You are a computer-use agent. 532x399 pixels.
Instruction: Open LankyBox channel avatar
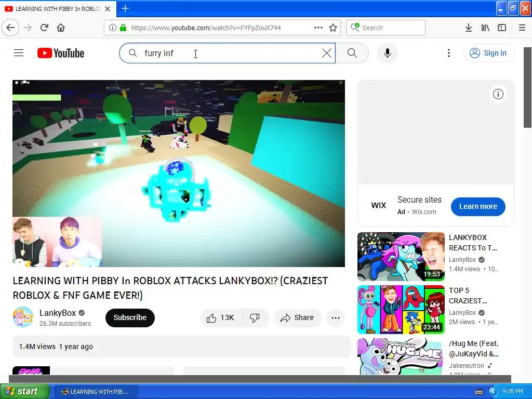click(23, 317)
